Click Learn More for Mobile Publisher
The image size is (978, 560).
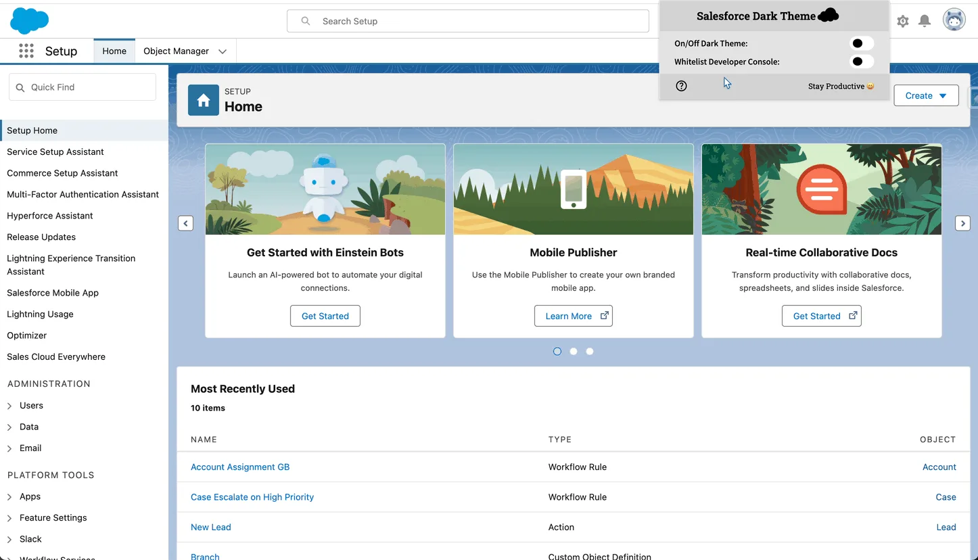pos(574,316)
